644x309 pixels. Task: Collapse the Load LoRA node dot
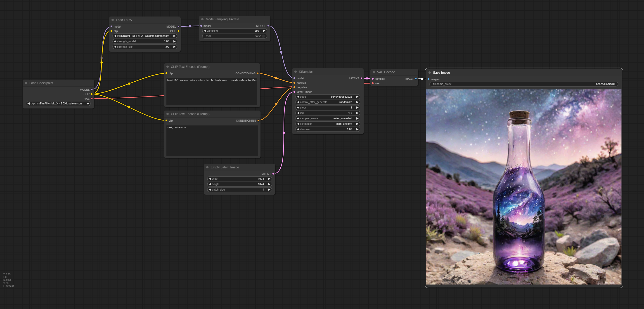(113, 20)
